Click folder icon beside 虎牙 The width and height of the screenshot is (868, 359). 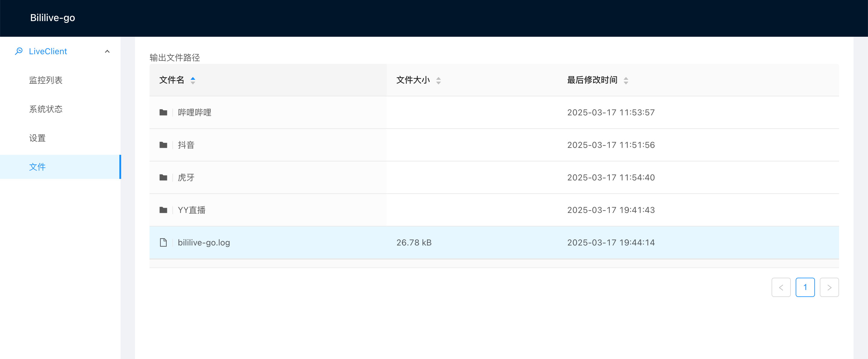[x=163, y=177]
